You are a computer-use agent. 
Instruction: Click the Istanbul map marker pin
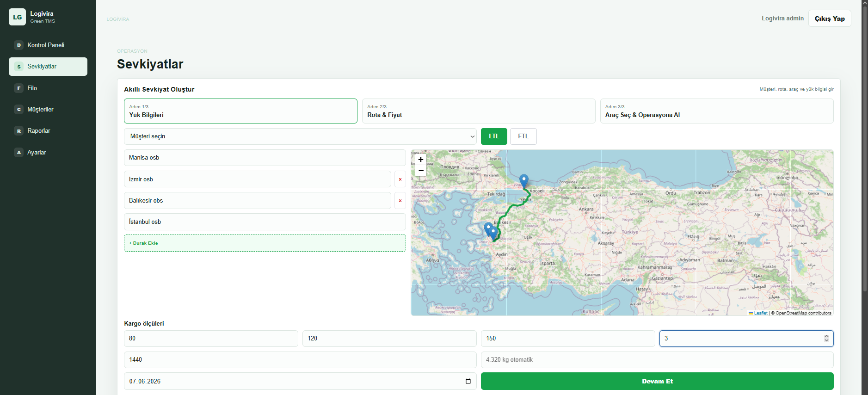[x=524, y=180]
